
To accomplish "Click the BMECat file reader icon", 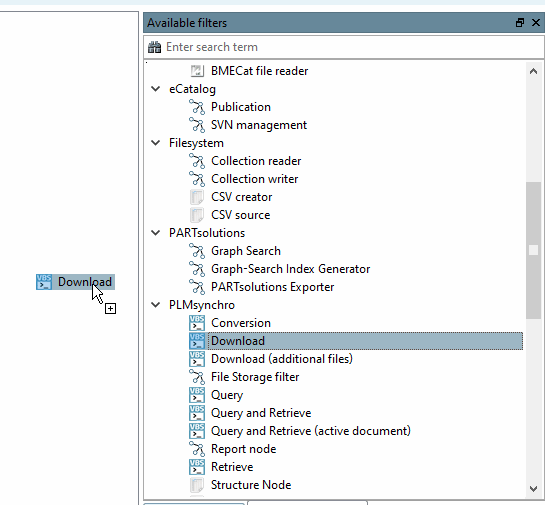I will [197, 71].
